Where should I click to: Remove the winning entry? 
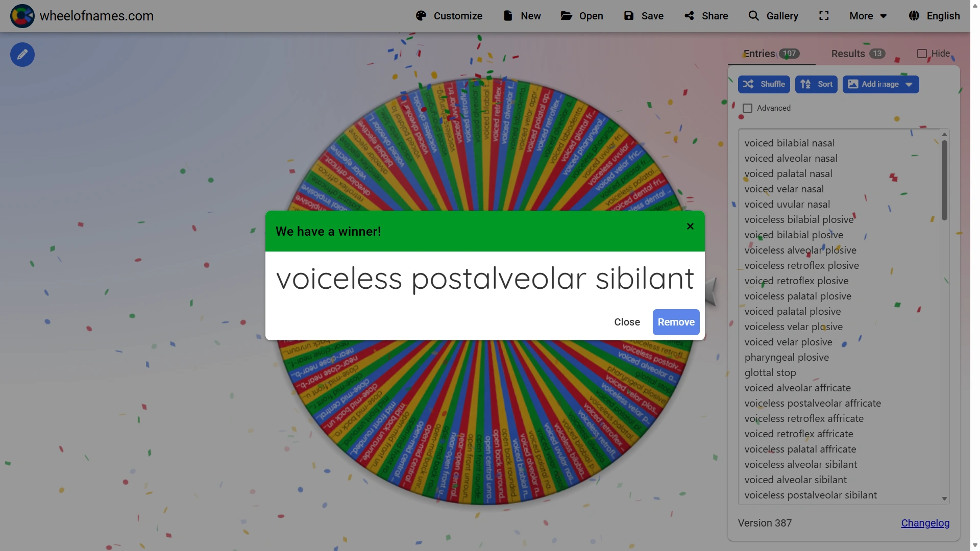click(676, 322)
